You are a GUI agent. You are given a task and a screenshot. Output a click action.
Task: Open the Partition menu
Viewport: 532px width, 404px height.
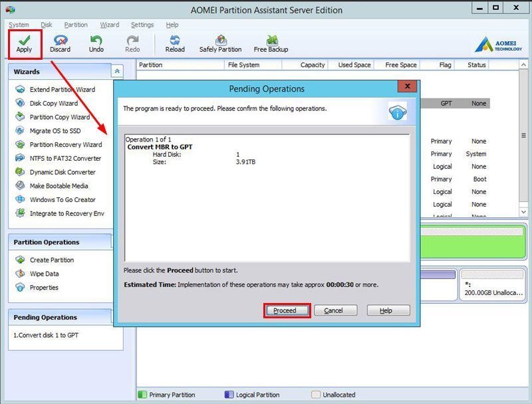click(x=76, y=25)
